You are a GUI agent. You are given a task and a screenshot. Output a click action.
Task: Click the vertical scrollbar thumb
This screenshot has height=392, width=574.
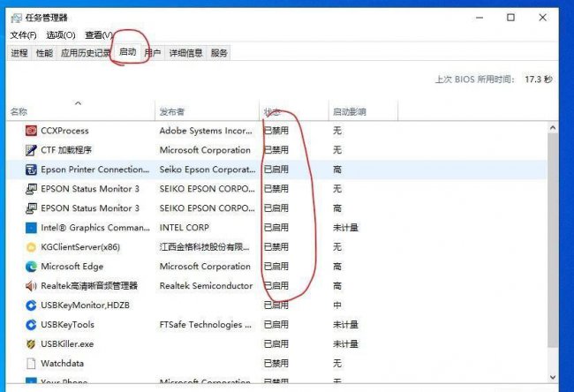[x=553, y=240]
